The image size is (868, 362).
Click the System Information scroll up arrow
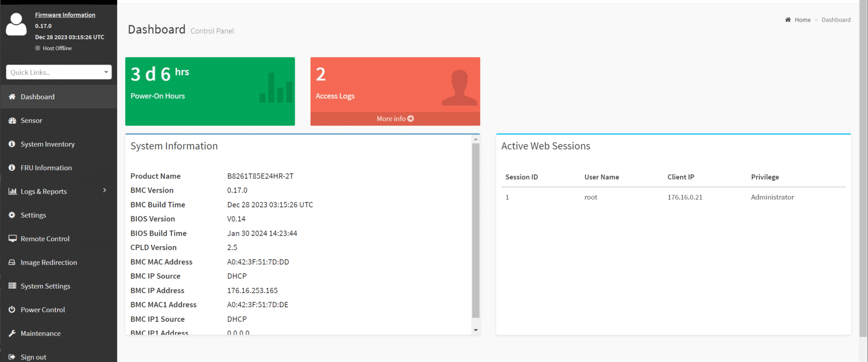pyautogui.click(x=476, y=139)
